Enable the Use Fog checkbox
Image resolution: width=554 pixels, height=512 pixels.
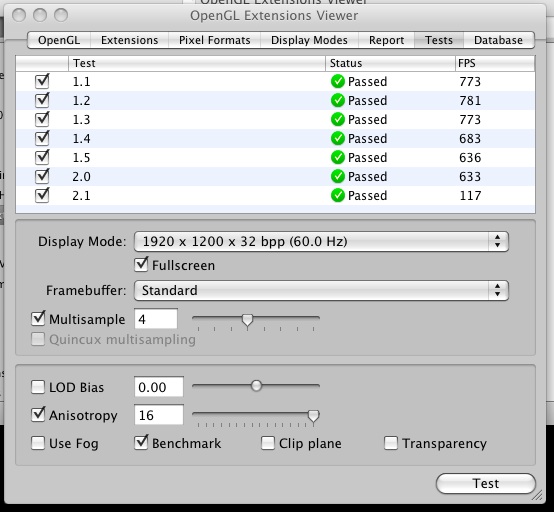(x=38, y=443)
